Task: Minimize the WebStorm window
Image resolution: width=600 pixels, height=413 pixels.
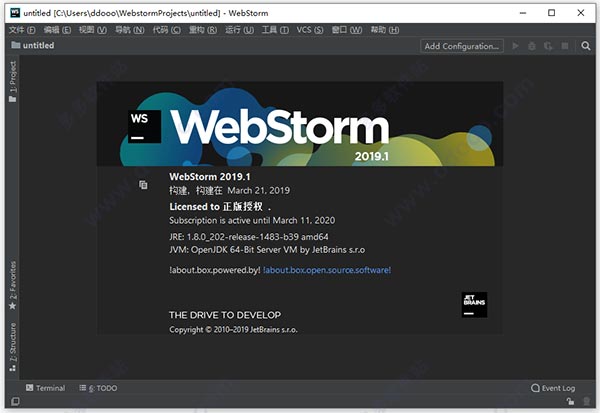Action: pyautogui.click(x=523, y=13)
